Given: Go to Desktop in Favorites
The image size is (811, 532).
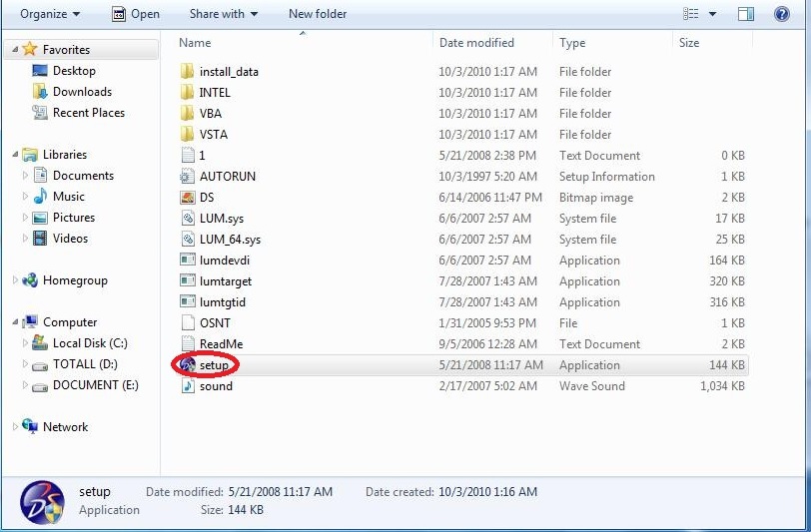Looking at the screenshot, I should click(74, 70).
